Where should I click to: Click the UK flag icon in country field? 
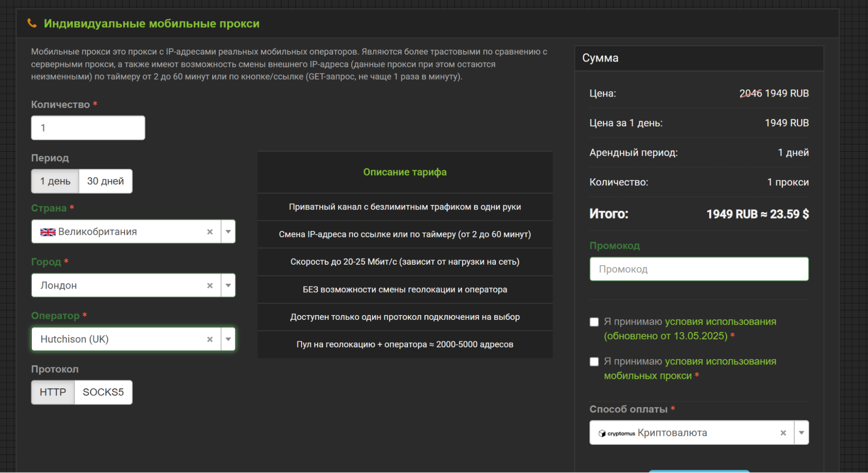click(x=48, y=232)
